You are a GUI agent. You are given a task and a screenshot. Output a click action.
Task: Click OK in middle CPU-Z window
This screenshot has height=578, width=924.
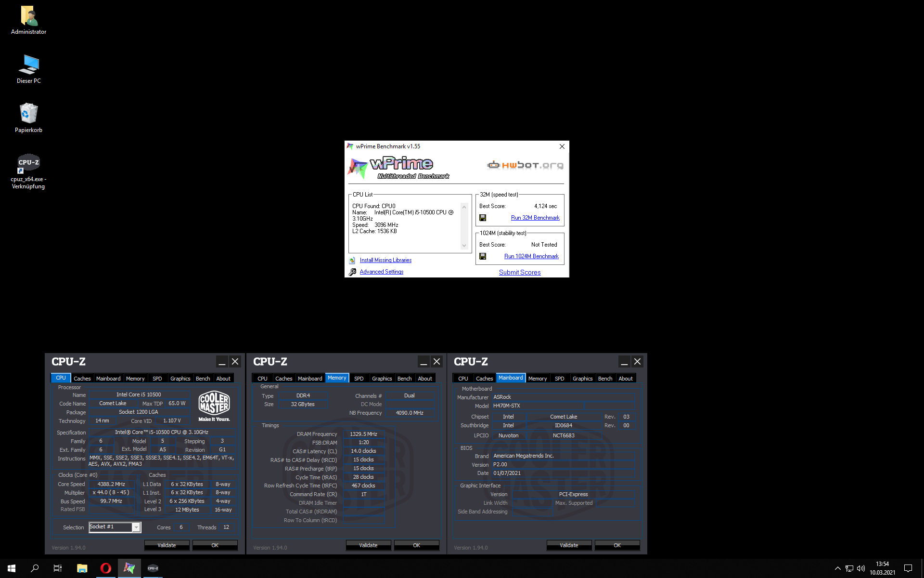416,545
